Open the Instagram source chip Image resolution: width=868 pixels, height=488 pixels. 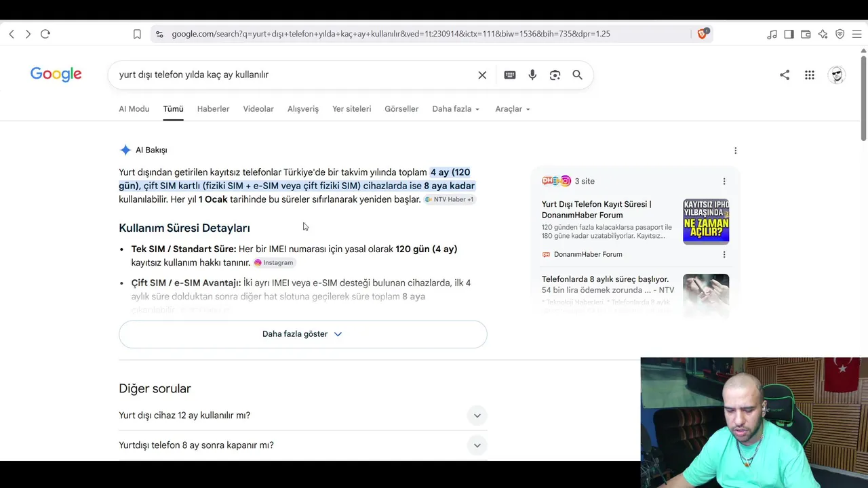point(274,263)
